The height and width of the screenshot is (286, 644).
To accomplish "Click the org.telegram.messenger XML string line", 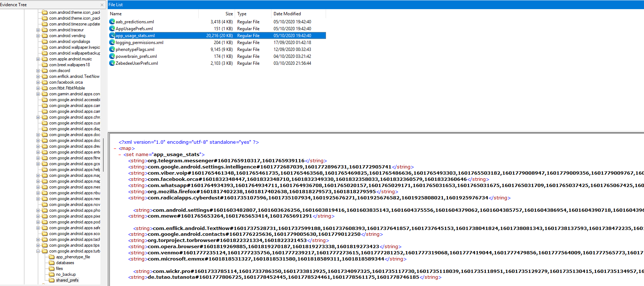I will pos(227,161).
